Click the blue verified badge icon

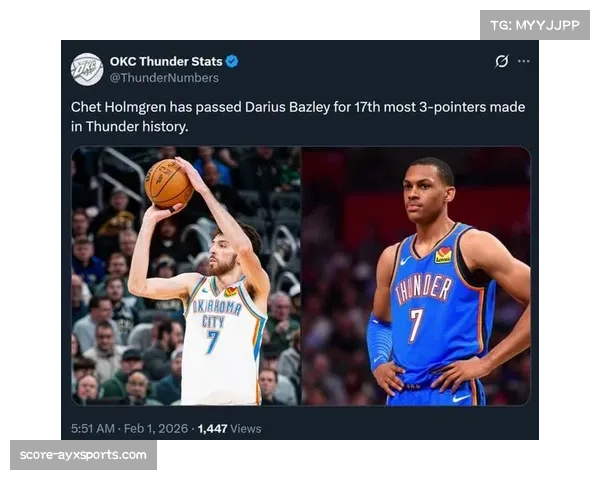pyautogui.click(x=232, y=61)
